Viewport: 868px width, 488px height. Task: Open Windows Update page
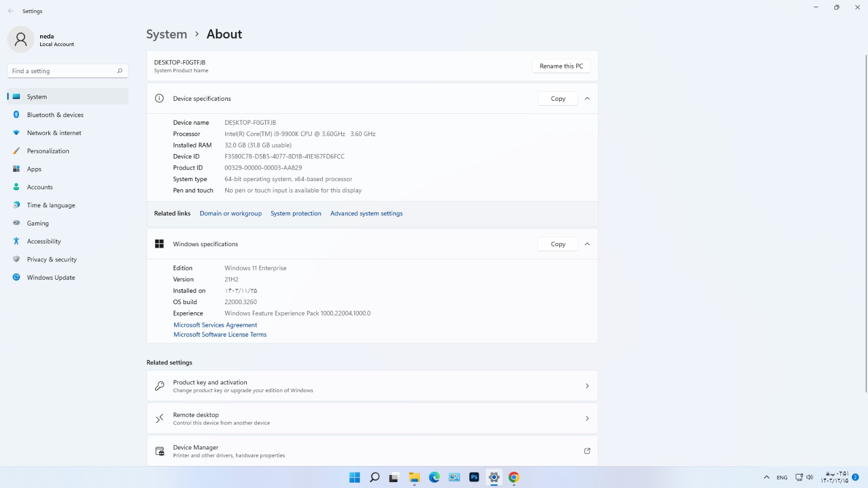(x=50, y=278)
